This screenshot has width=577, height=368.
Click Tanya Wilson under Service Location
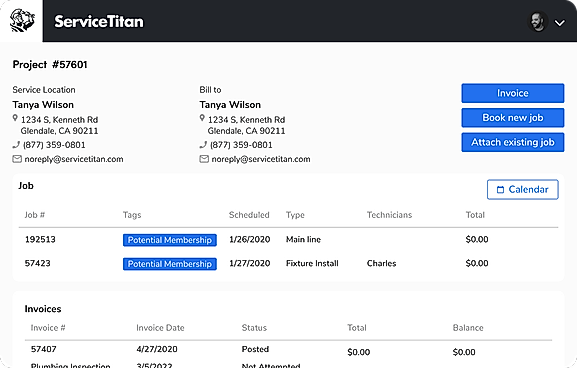pyautogui.click(x=43, y=105)
